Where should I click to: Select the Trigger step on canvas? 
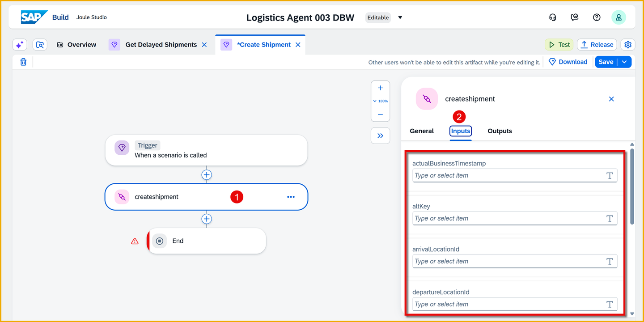[207, 150]
